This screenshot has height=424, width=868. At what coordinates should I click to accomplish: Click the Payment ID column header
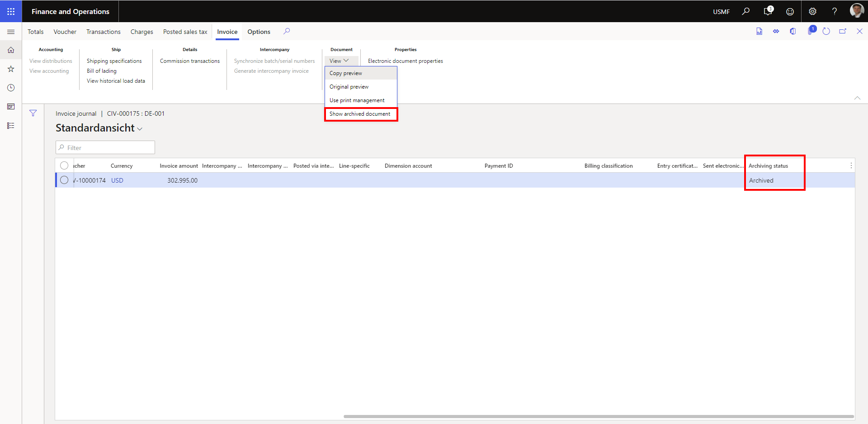(499, 166)
